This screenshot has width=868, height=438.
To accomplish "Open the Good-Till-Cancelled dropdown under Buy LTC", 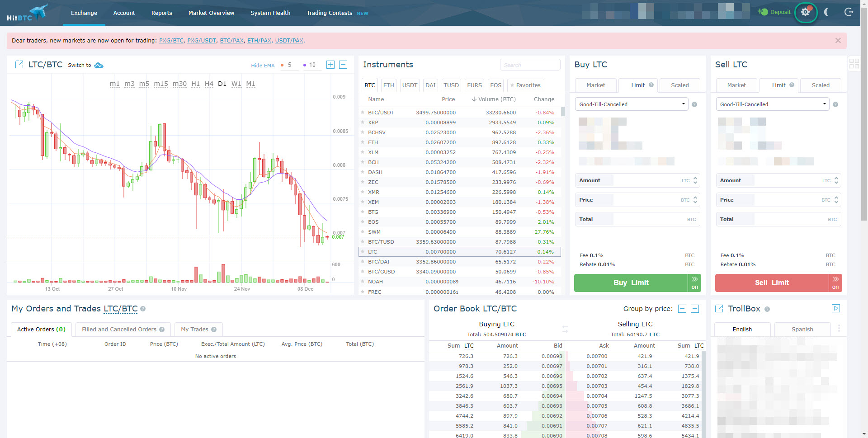I will (x=631, y=104).
